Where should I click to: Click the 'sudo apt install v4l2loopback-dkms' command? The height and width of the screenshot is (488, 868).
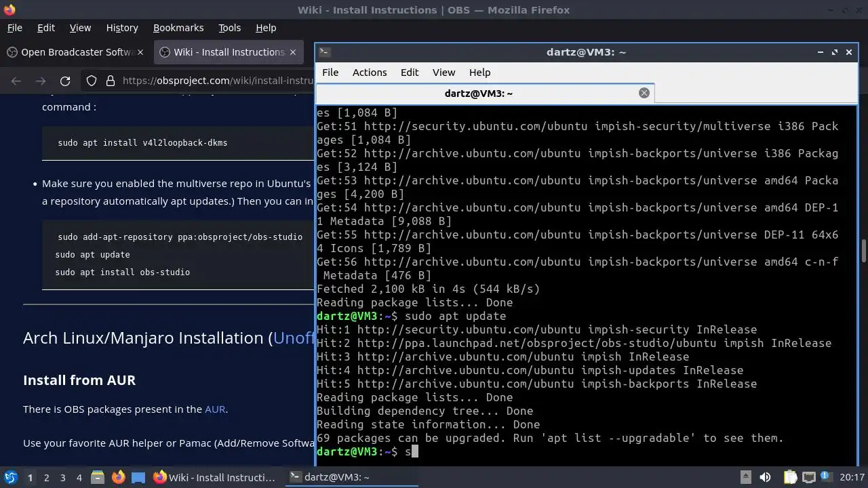[142, 143]
